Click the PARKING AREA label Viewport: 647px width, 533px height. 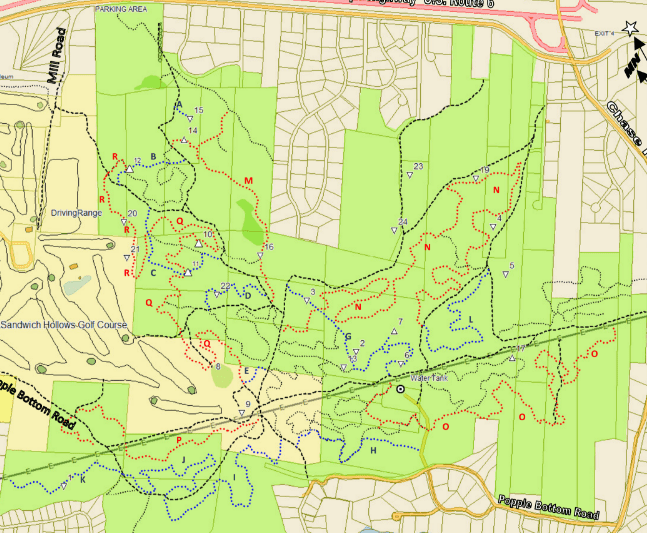click(x=128, y=8)
